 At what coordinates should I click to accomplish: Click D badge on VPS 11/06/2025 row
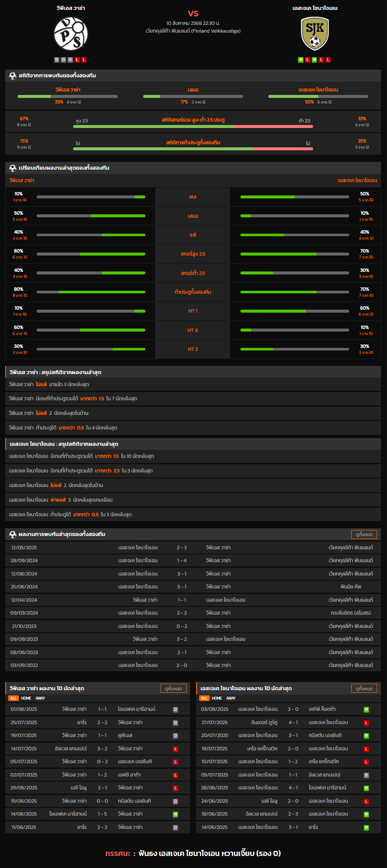point(175,828)
